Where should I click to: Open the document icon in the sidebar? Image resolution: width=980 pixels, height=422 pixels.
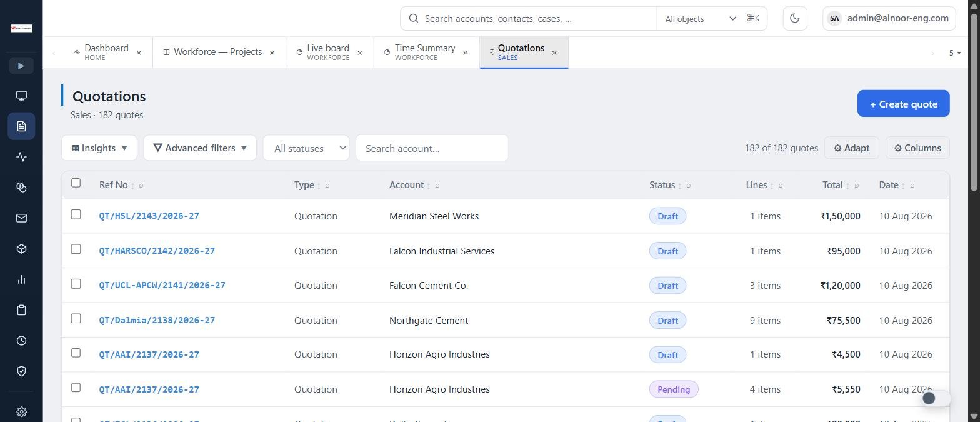point(21,126)
